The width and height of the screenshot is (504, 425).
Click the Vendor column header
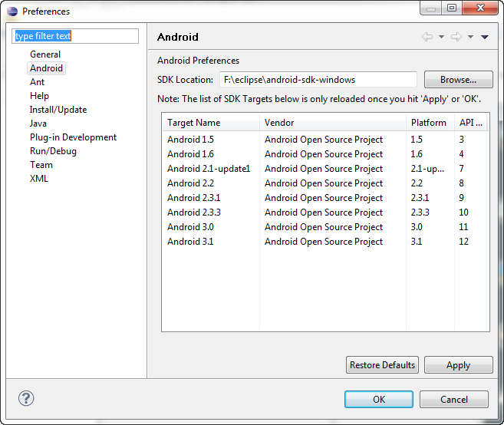pyautogui.click(x=333, y=123)
